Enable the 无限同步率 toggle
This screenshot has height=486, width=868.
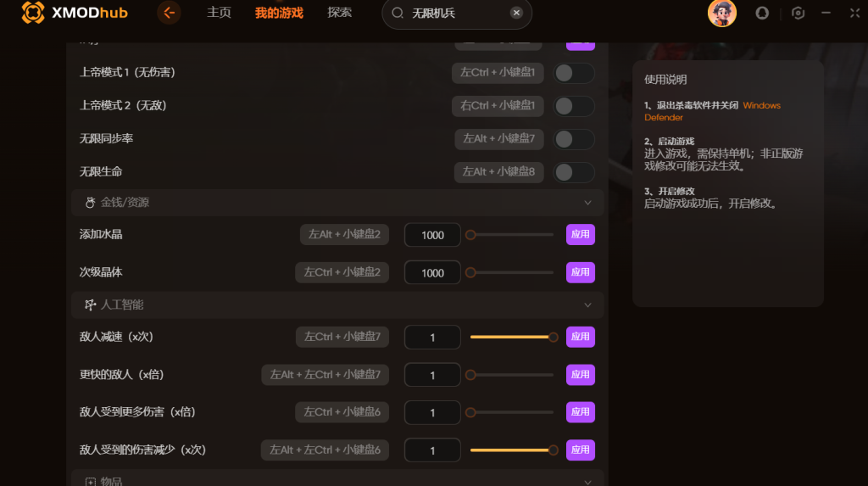pos(574,139)
